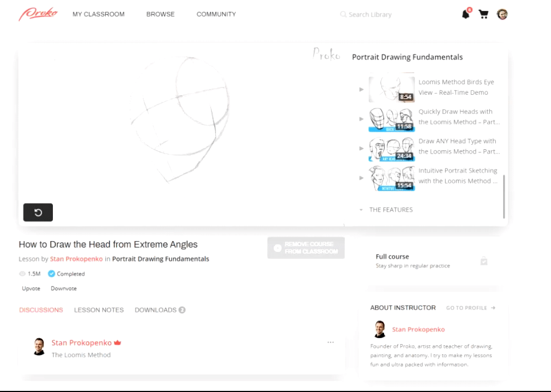The width and height of the screenshot is (551, 392).
Task: Click the instructor avatar under About Instructor
Action: pos(380,329)
